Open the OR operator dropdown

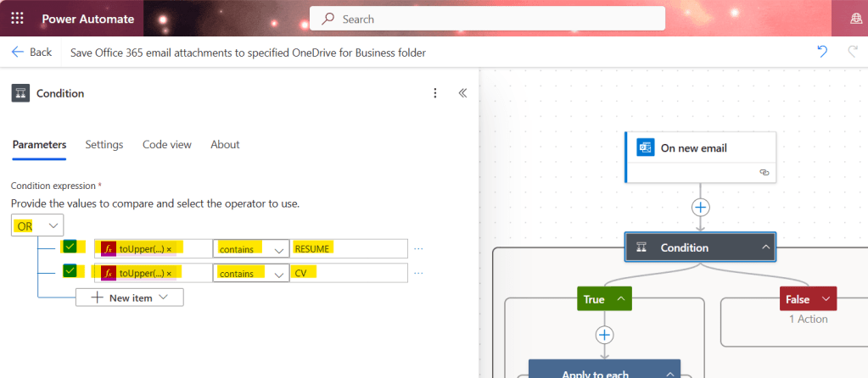(x=37, y=225)
